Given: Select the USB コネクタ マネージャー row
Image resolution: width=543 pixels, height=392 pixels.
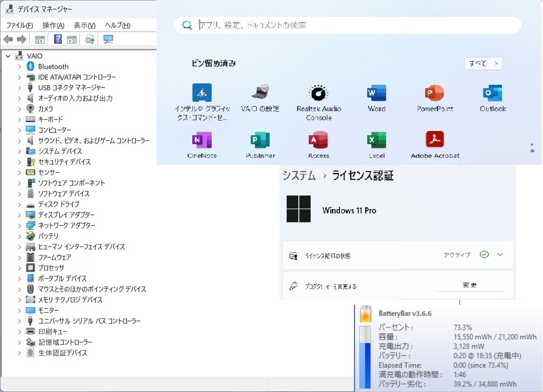Looking at the screenshot, I should coord(72,88).
